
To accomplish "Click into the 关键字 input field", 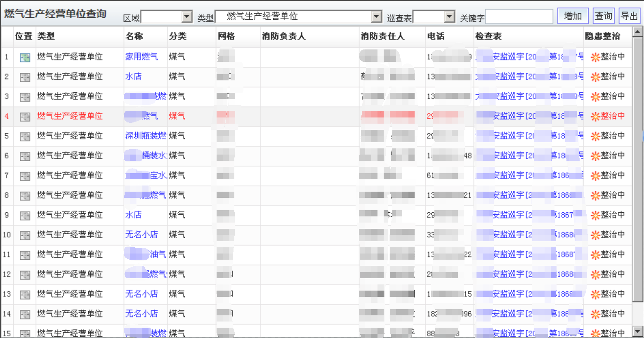I will (x=519, y=17).
